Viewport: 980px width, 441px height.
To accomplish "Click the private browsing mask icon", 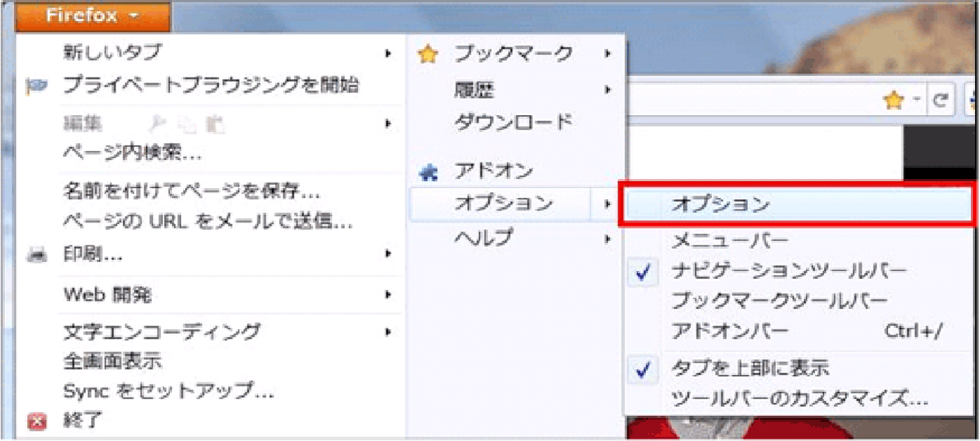I will tap(35, 87).
